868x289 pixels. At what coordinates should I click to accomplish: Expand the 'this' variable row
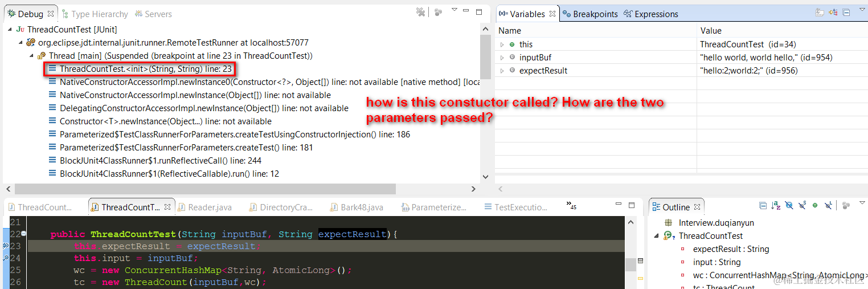click(502, 44)
